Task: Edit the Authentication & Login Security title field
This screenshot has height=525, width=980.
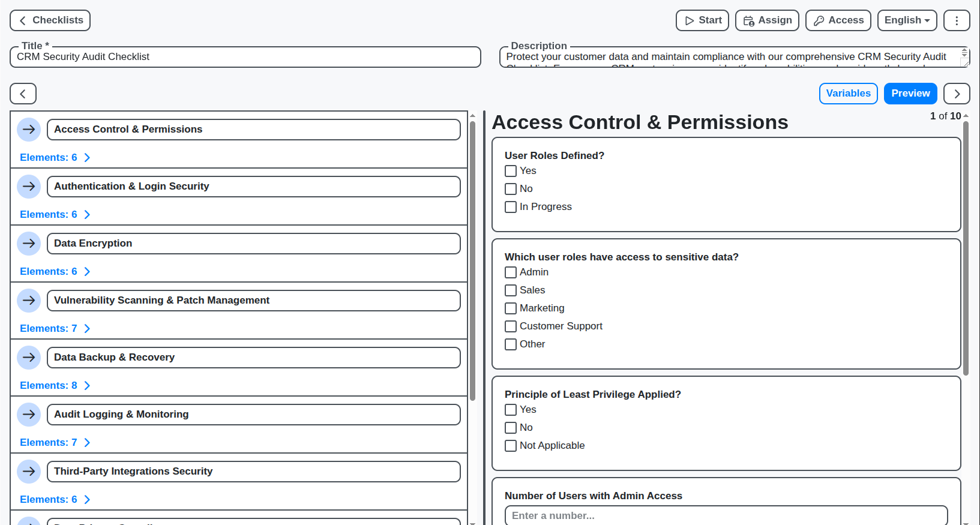Action: 254,187
